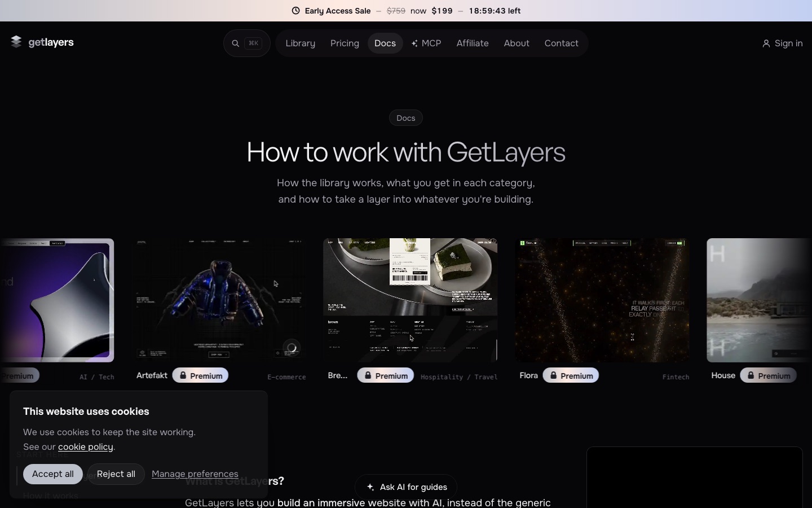Reject all cookies
This screenshot has height=508, width=812.
click(x=116, y=474)
